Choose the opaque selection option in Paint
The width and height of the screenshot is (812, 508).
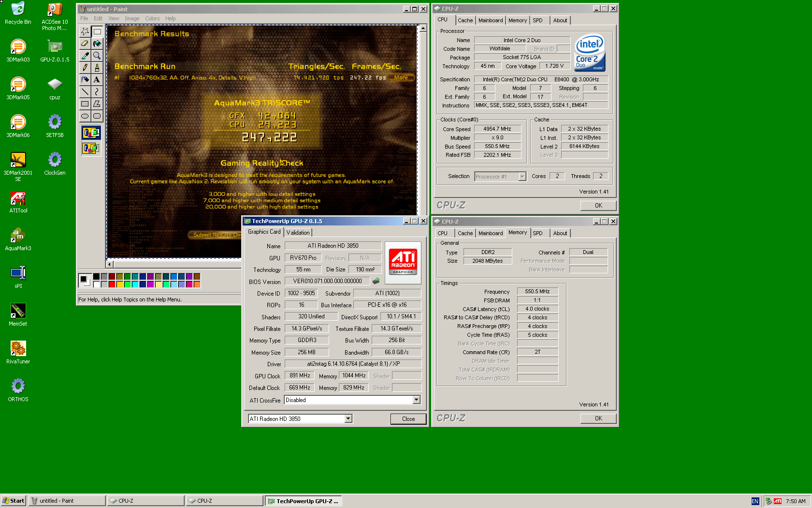tap(91, 133)
